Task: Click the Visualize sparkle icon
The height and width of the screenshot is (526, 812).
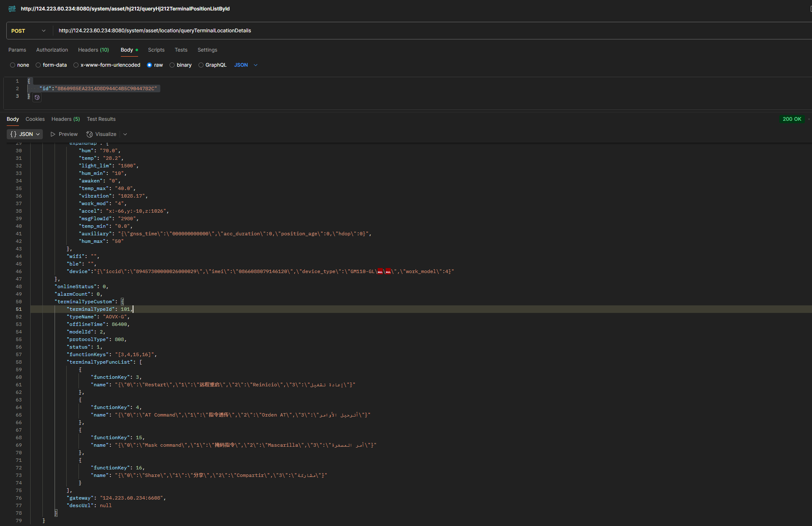Action: (x=89, y=134)
